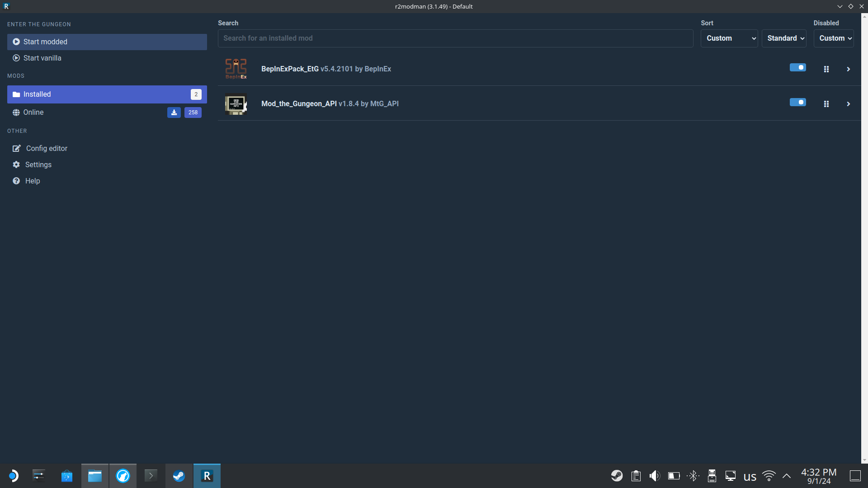This screenshot has height=488, width=868.
Task: Disable the BepInExPack_EtG mod toggle
Action: (x=798, y=67)
